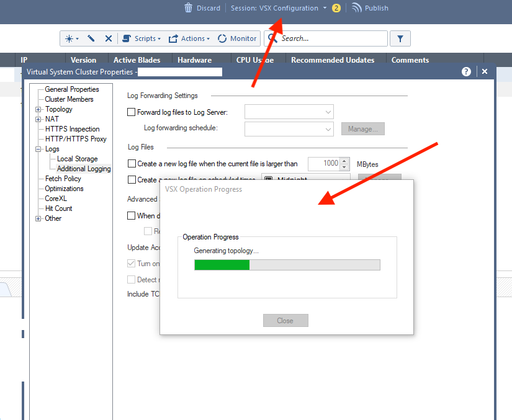
Task: Select Additional Logging under Logs
Action: coord(84,169)
